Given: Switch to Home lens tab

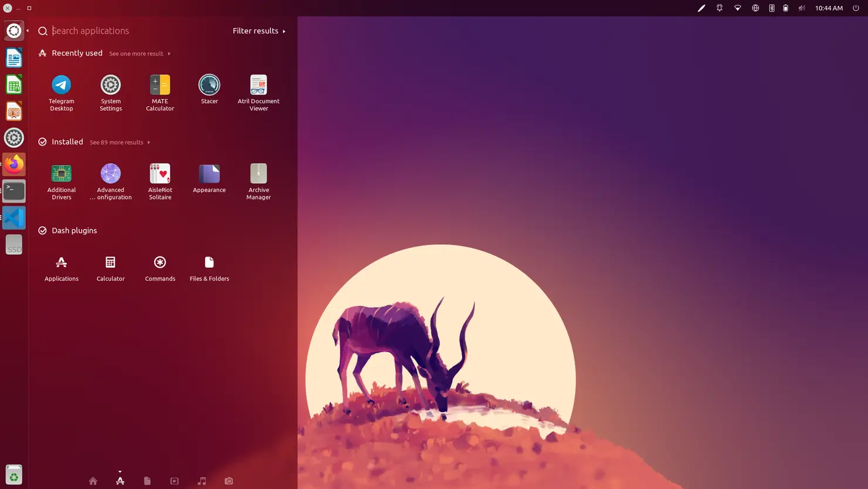Looking at the screenshot, I should pos(93,481).
